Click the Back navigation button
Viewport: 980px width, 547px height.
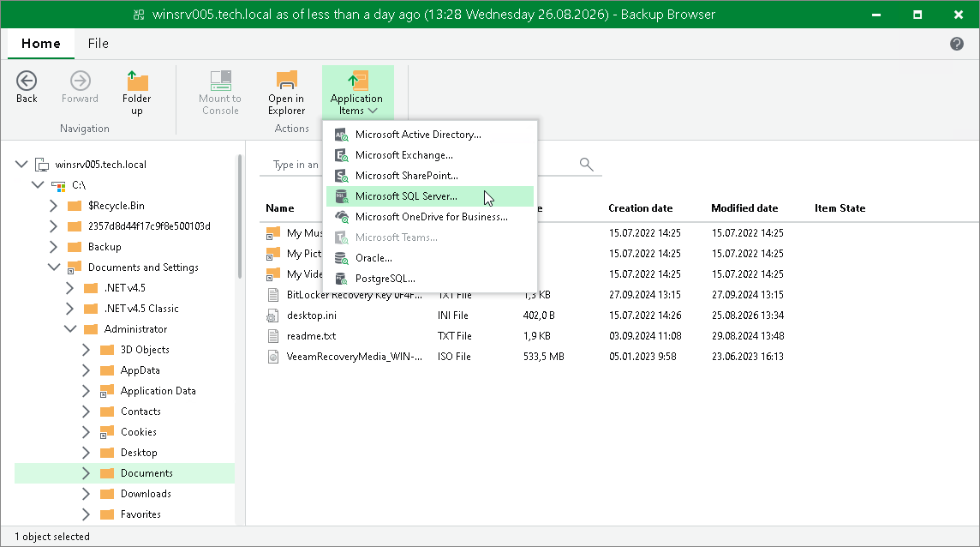[x=27, y=87]
